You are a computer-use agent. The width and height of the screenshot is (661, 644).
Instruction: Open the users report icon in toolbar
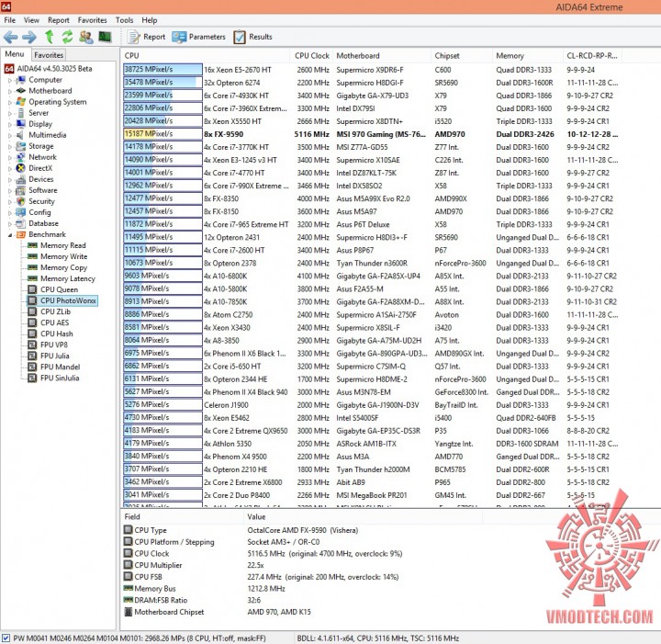pyautogui.click(x=86, y=37)
